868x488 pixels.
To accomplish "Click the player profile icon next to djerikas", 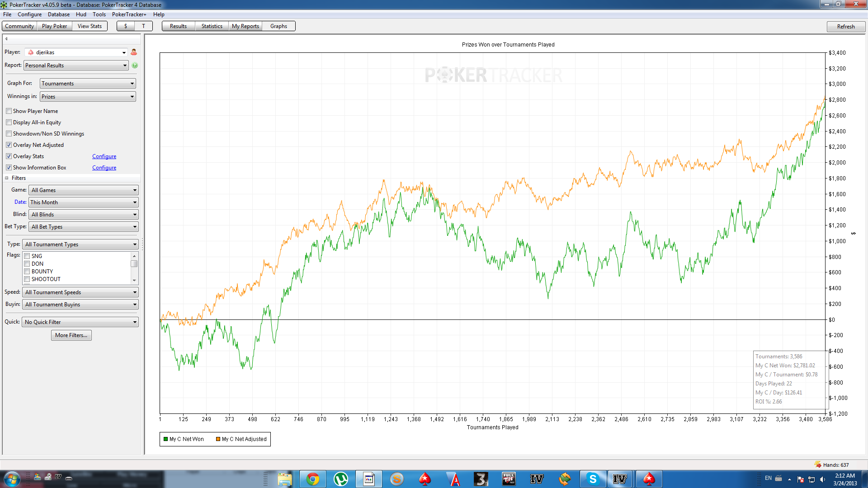I will coord(134,52).
